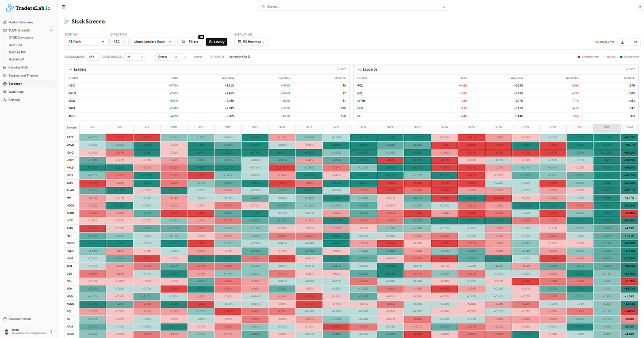The height and width of the screenshot is (338, 644).
Task: Open the Liquid Leaders Scan dropdown
Action: click(x=153, y=42)
